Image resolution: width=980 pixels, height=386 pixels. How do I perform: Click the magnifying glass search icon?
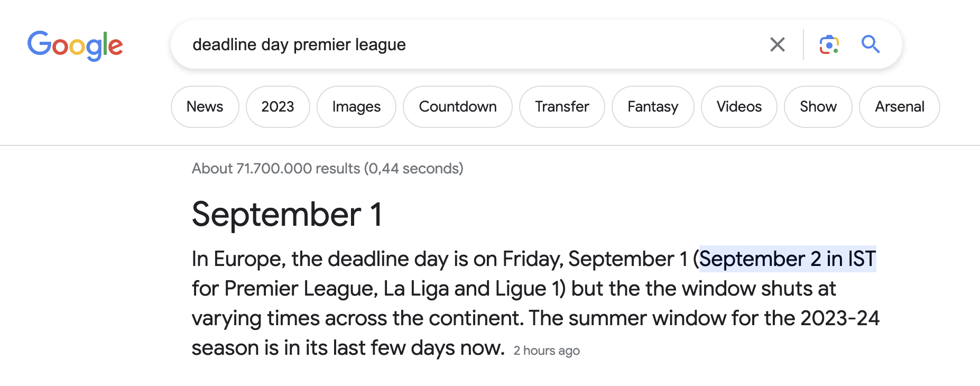(x=870, y=44)
